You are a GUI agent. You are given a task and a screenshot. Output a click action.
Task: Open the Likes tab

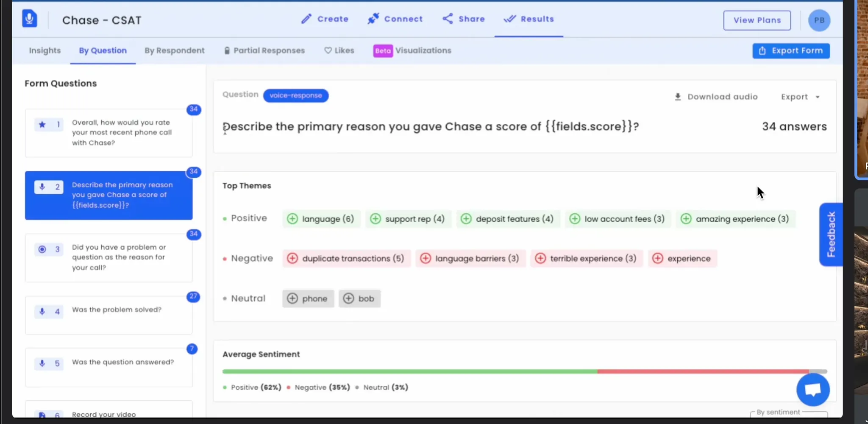(339, 50)
